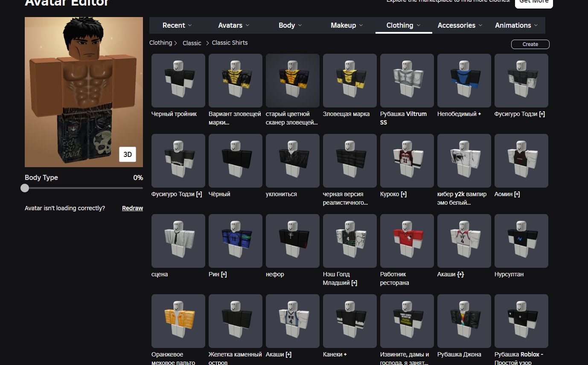Pick the Чёрный shirt thumbnail
Screen dimensions: 588x365
pyautogui.click(x=236, y=161)
